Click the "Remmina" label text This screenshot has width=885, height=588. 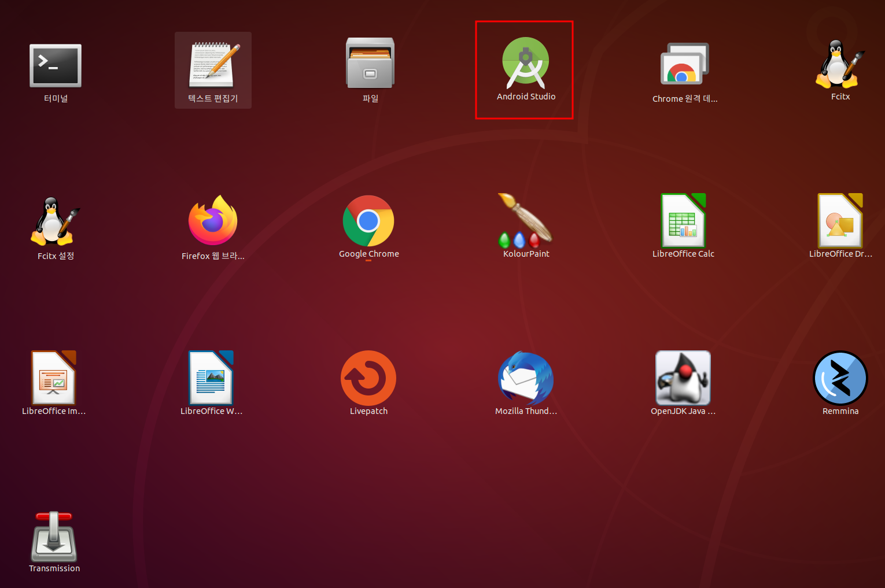[x=840, y=411]
